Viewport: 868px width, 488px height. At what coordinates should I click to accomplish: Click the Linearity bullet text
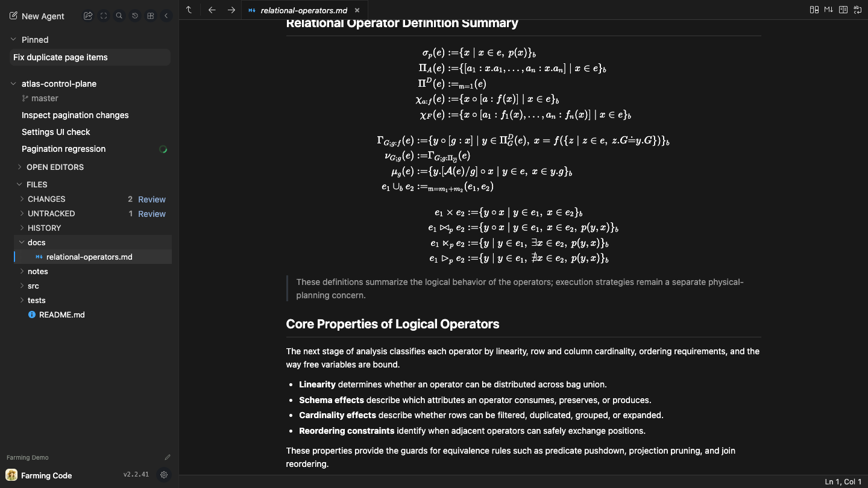pos(453,384)
